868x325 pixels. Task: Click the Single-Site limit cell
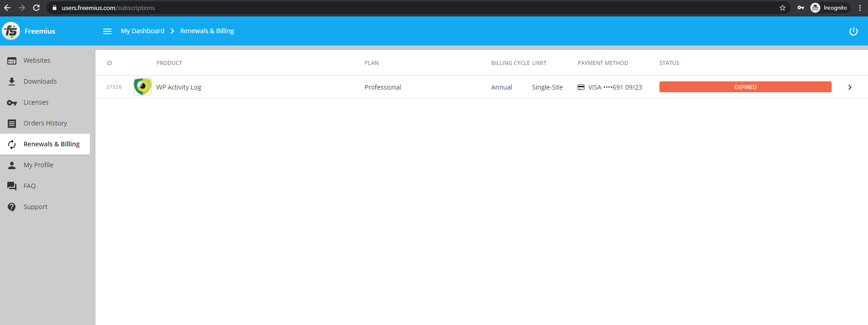[x=547, y=87]
